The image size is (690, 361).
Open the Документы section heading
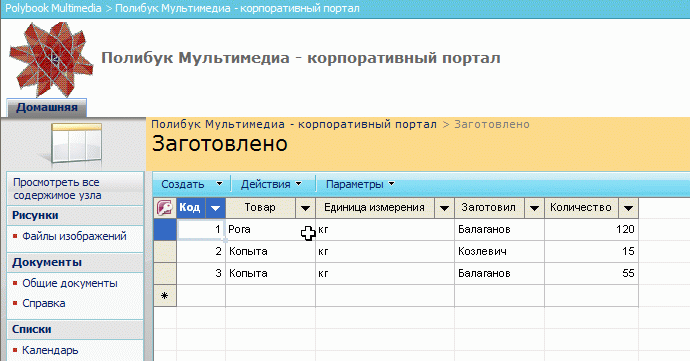pos(47,262)
